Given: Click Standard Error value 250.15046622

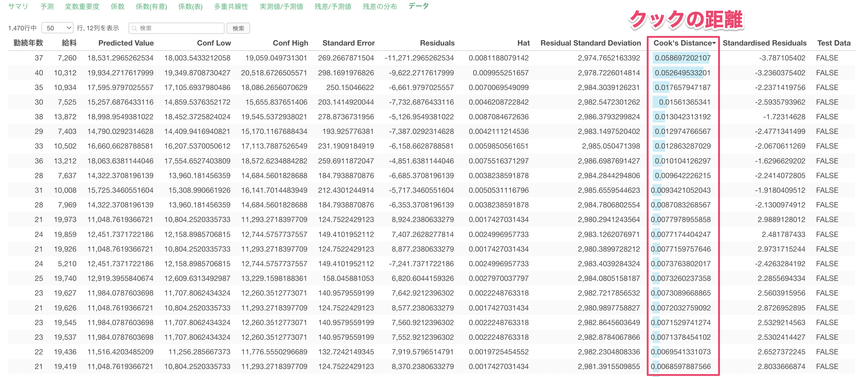Looking at the screenshot, I should pos(350,87).
